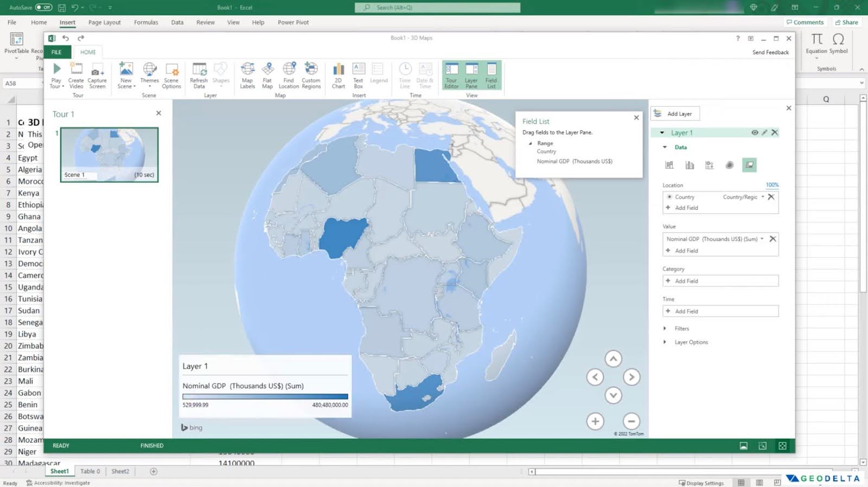Collapse Range tree in Field List
Image resolution: width=868 pixels, height=487 pixels.
[530, 144]
